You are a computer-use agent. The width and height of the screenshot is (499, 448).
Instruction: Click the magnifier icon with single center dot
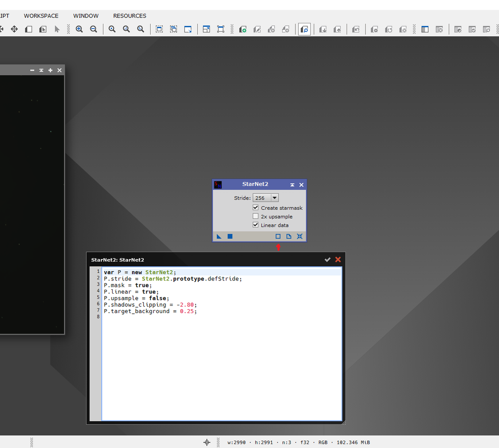click(x=112, y=29)
